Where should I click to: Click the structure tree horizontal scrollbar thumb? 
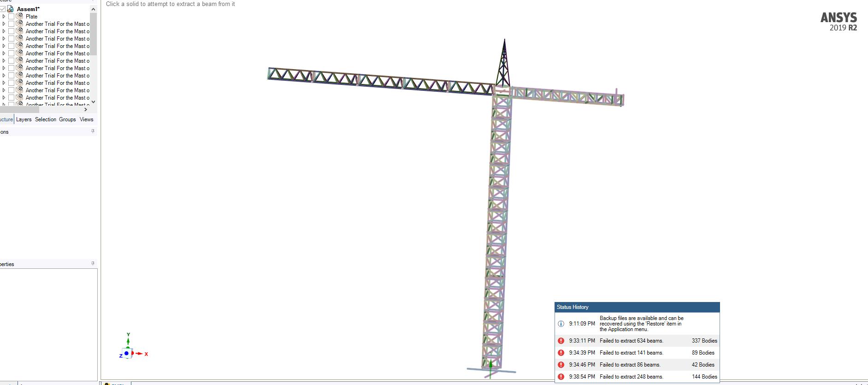[x=19, y=109]
